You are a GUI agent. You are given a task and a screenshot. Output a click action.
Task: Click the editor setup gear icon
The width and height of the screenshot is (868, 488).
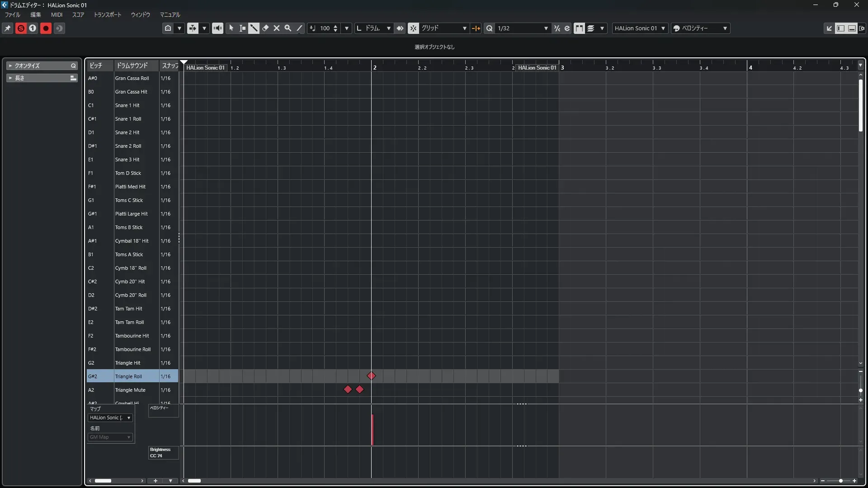coord(862,28)
